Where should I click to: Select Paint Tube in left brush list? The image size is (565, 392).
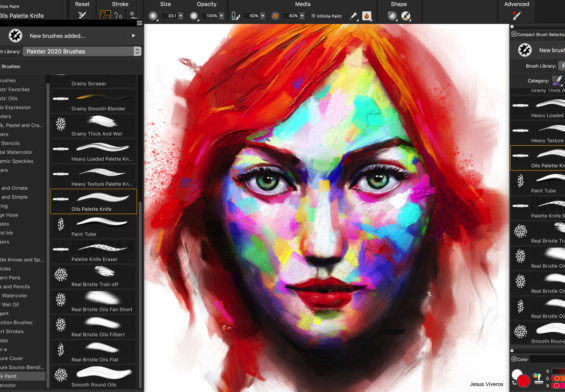click(93, 226)
